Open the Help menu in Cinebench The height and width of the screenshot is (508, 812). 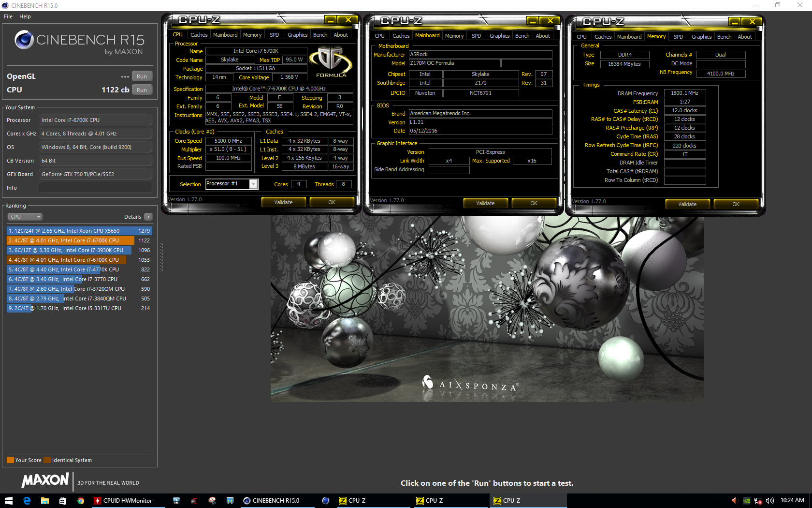coord(25,16)
